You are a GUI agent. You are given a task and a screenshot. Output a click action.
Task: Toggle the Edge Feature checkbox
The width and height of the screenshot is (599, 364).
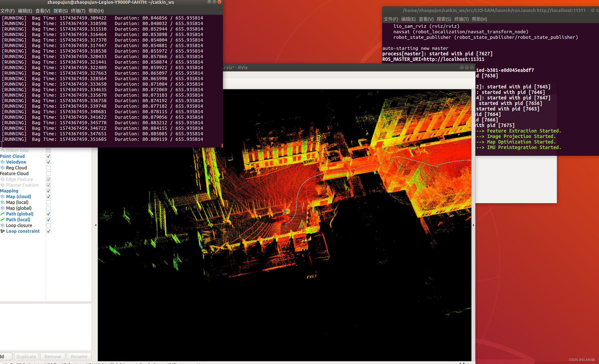[x=49, y=179]
